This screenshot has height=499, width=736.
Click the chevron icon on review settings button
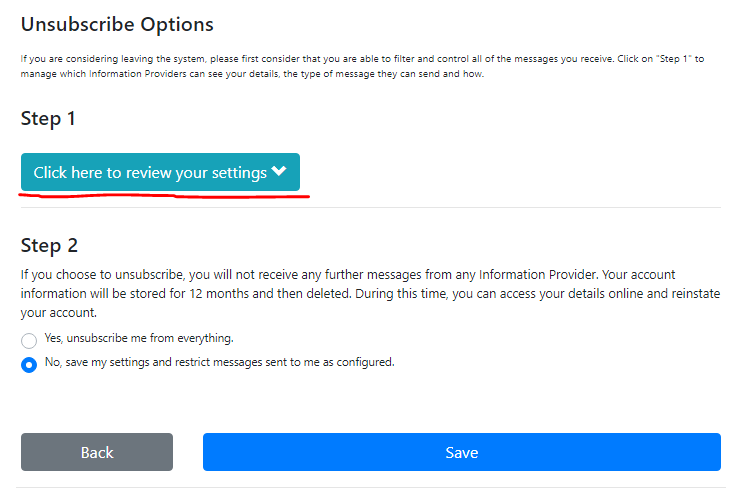279,172
